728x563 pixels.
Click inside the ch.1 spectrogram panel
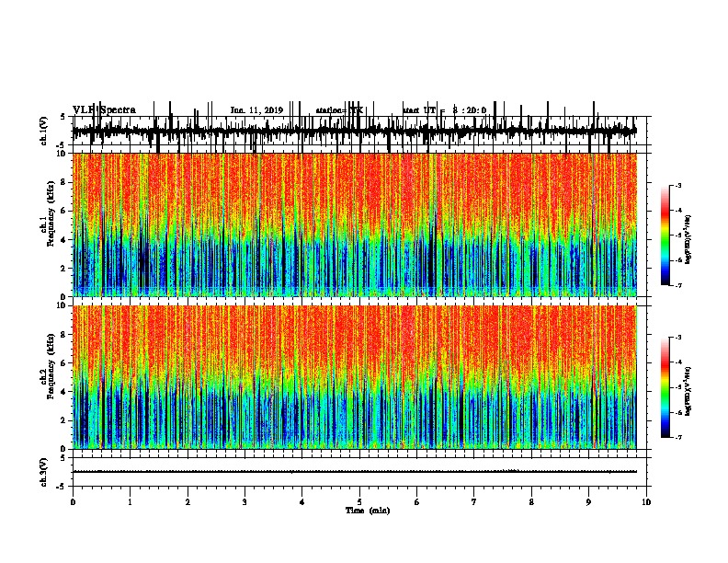(355, 224)
